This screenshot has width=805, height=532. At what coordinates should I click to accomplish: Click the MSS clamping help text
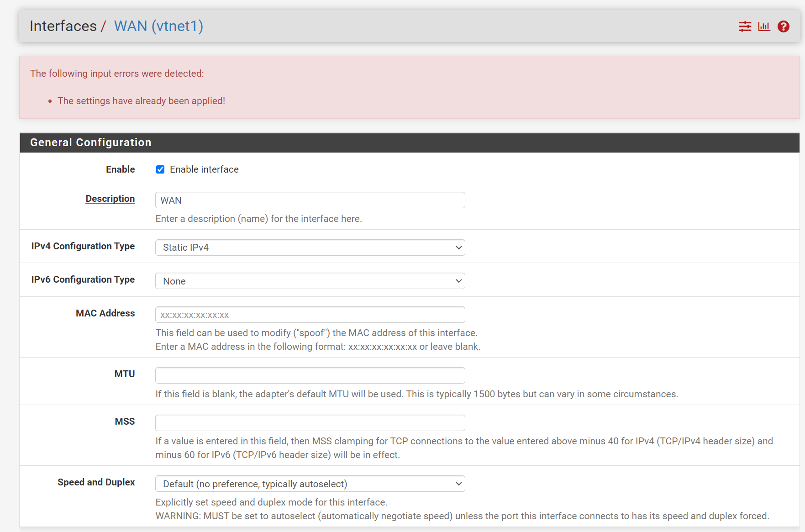pos(464,448)
